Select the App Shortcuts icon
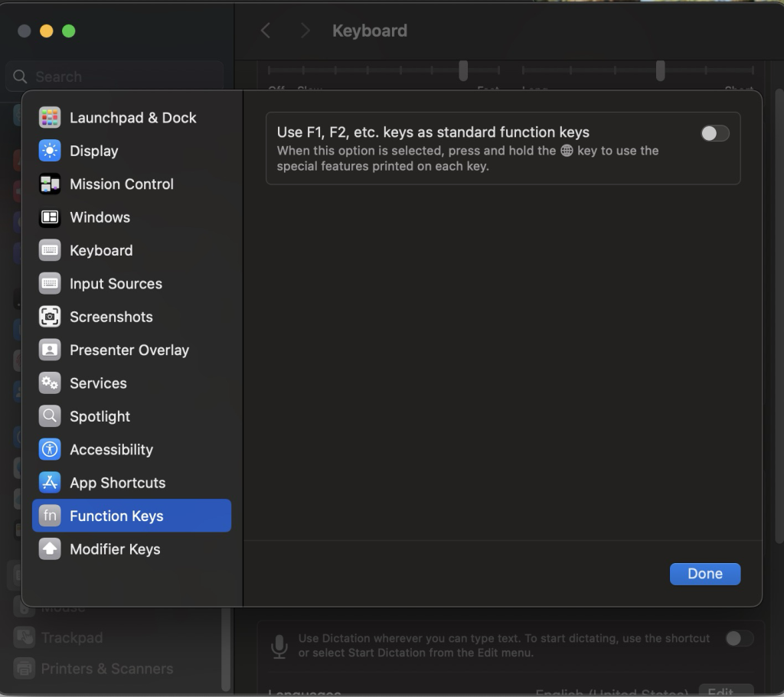The height and width of the screenshot is (697, 784). 50,483
